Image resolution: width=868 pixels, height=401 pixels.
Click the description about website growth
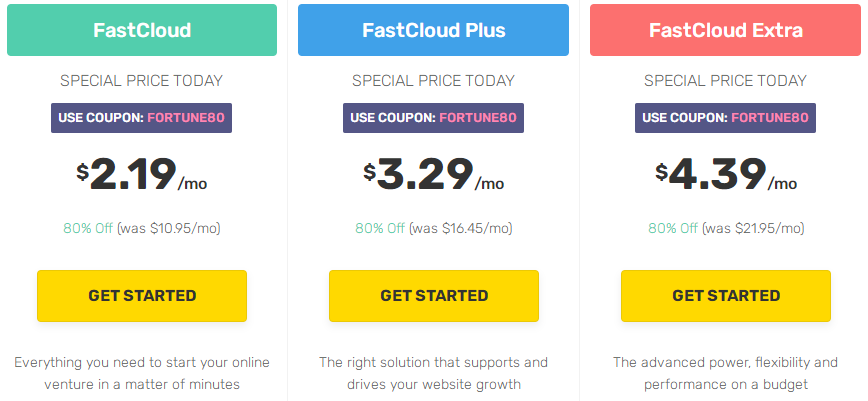pos(433,372)
